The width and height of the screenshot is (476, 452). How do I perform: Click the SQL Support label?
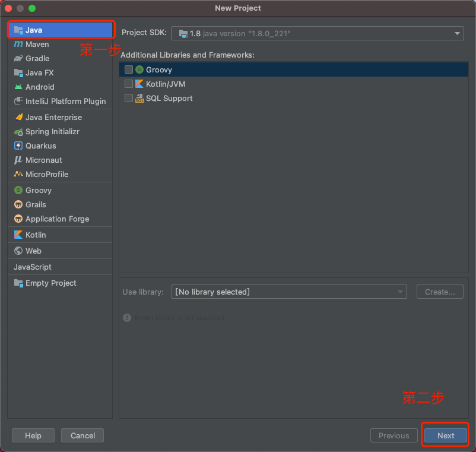[x=169, y=98]
